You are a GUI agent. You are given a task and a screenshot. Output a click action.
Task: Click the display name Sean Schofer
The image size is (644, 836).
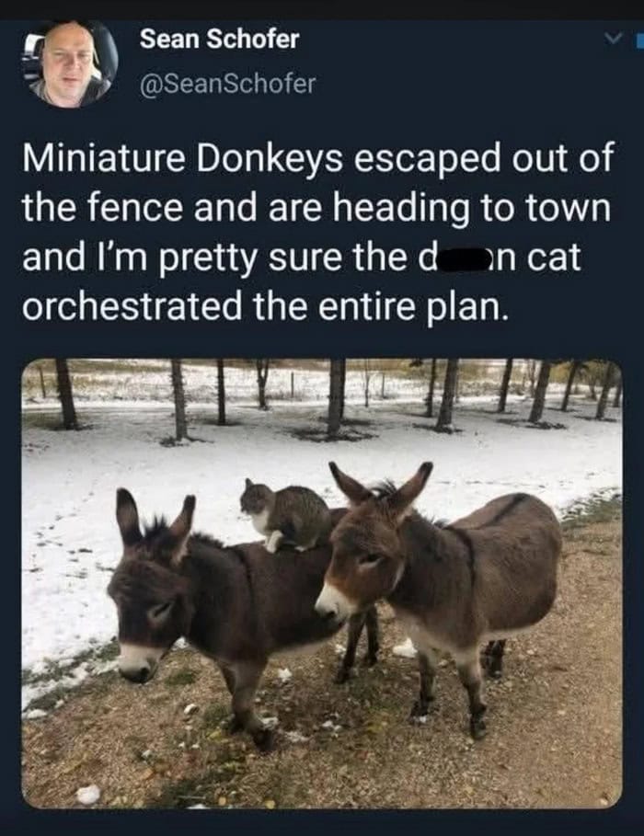click(219, 39)
